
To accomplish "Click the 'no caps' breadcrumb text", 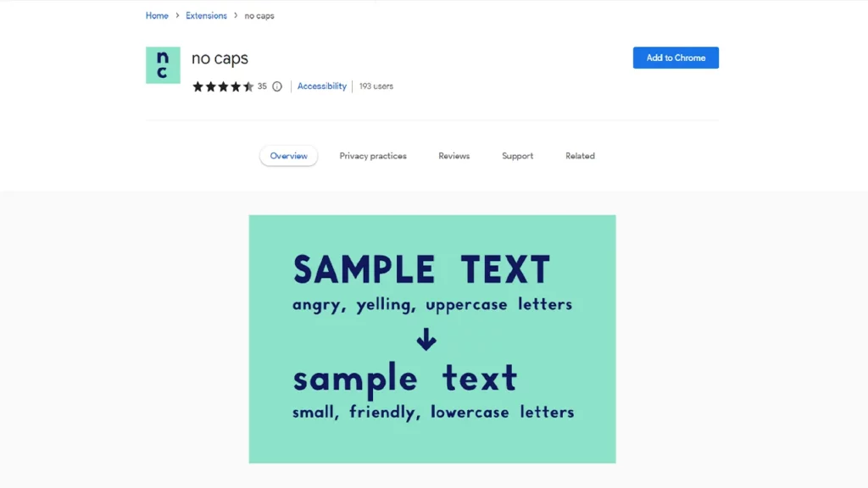I will coord(259,16).
